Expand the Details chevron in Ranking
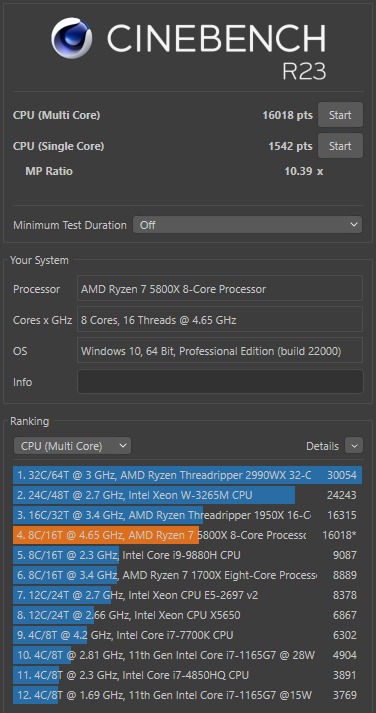The height and width of the screenshot is (713, 376). [x=354, y=446]
